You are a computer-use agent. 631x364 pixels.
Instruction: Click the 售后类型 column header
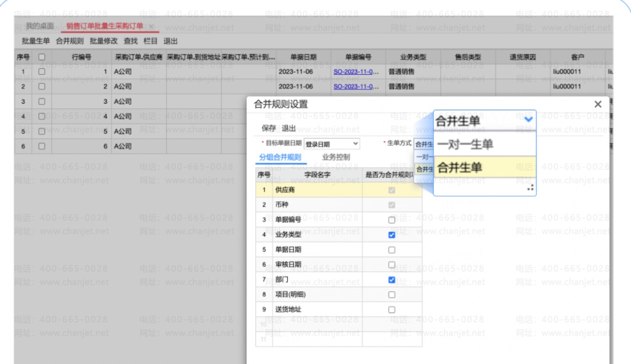(468, 57)
